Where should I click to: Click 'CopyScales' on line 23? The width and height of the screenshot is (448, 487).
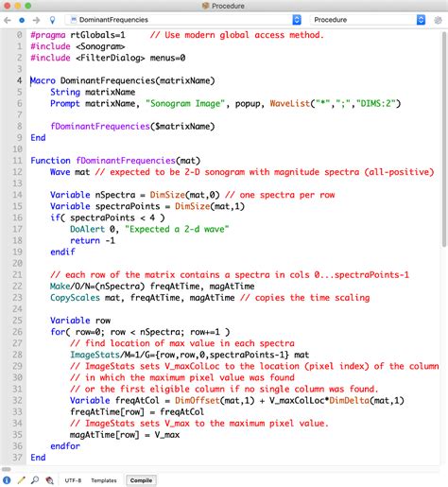pos(75,298)
